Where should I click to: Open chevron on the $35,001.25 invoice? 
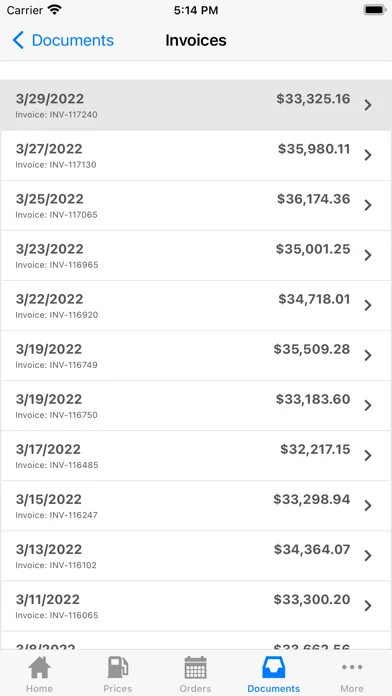pos(368,255)
